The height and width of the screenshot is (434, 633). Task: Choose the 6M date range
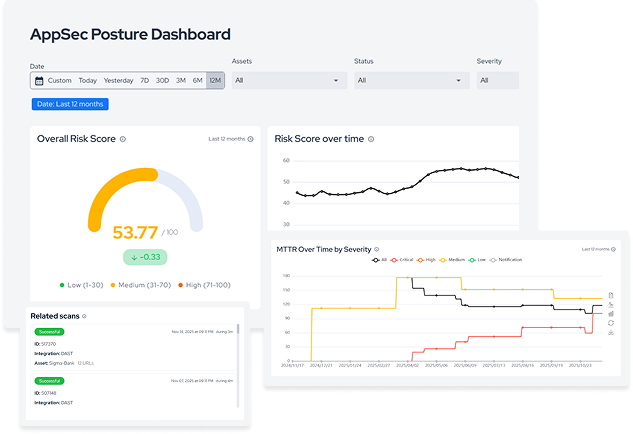point(197,80)
